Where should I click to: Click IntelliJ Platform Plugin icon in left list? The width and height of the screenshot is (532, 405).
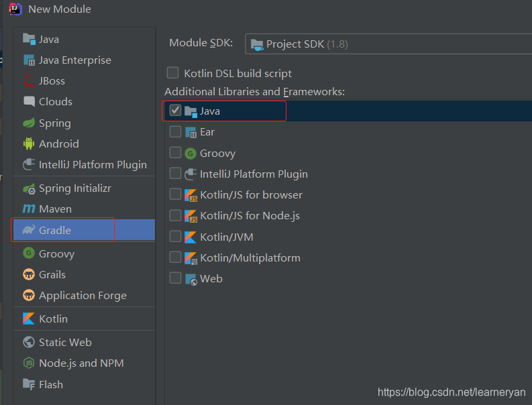click(x=29, y=164)
